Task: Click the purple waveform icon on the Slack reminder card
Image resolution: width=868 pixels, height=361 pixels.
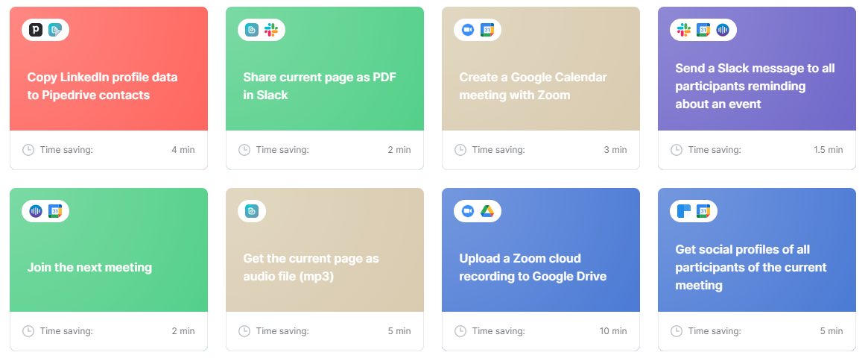Action: [x=722, y=30]
